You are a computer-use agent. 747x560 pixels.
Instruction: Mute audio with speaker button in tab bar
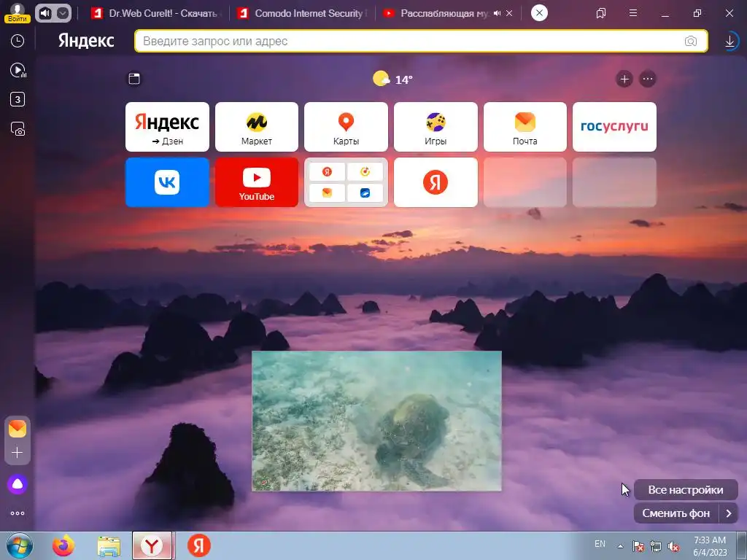point(44,13)
